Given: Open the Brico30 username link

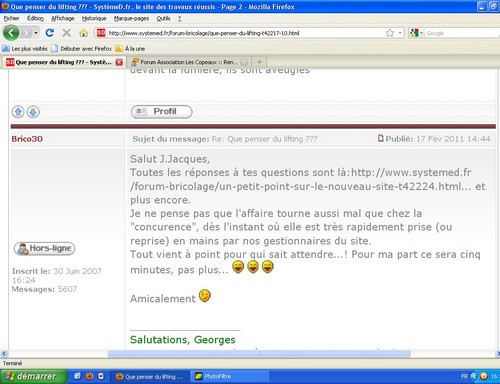Looking at the screenshot, I should point(27,139).
